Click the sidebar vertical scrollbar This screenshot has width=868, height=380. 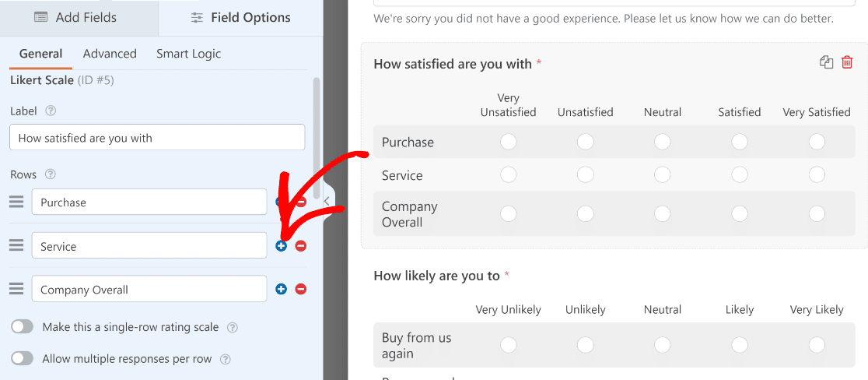click(x=316, y=139)
